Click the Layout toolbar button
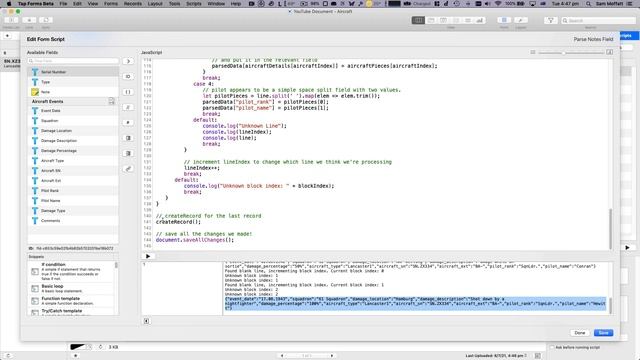This screenshot has height=360, width=640. tap(521, 20)
